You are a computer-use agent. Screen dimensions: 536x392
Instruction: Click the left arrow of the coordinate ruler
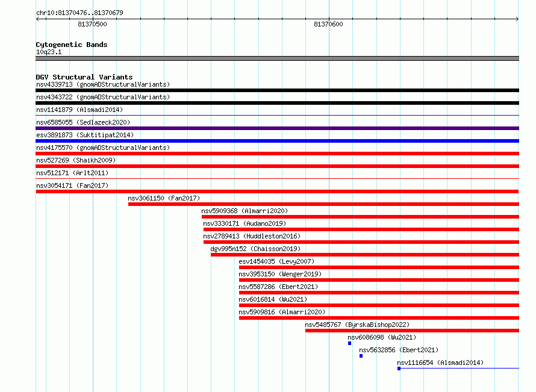point(37,19)
